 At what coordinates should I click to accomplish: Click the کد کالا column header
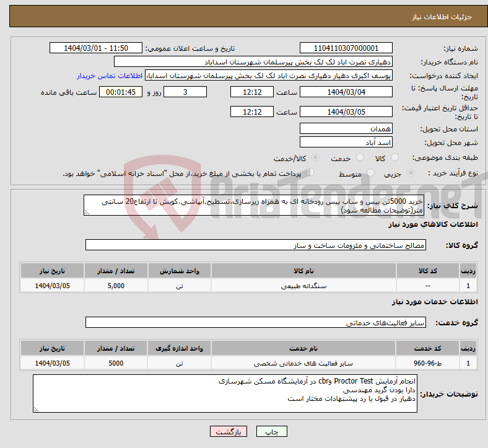428,271
